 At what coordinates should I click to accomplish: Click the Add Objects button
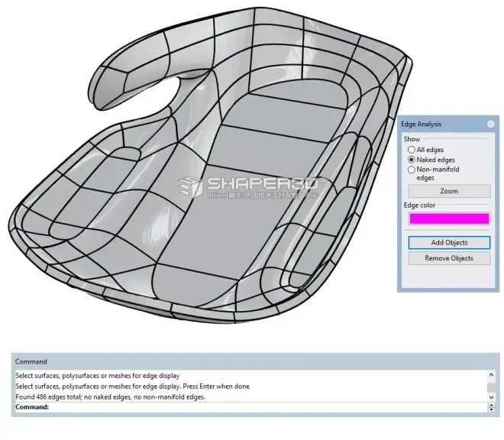(449, 242)
